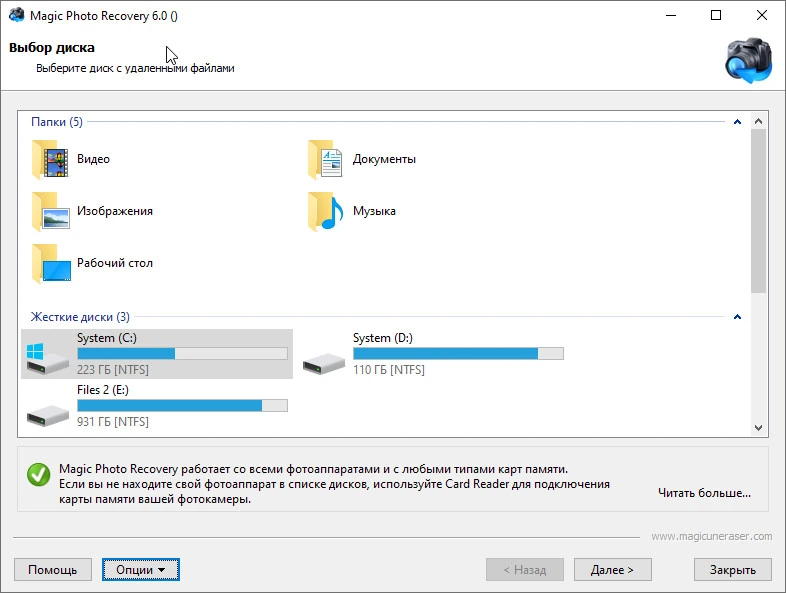Proceed with the Далее button

pyautogui.click(x=613, y=570)
